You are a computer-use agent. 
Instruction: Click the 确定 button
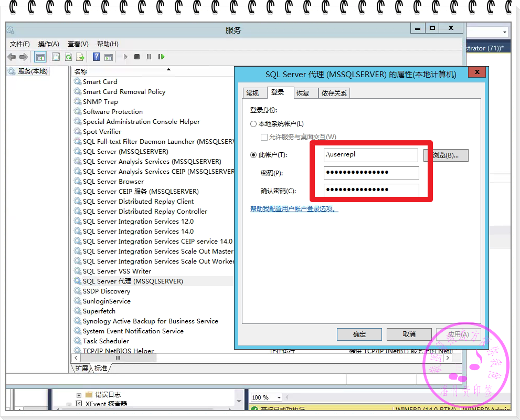[x=359, y=334]
